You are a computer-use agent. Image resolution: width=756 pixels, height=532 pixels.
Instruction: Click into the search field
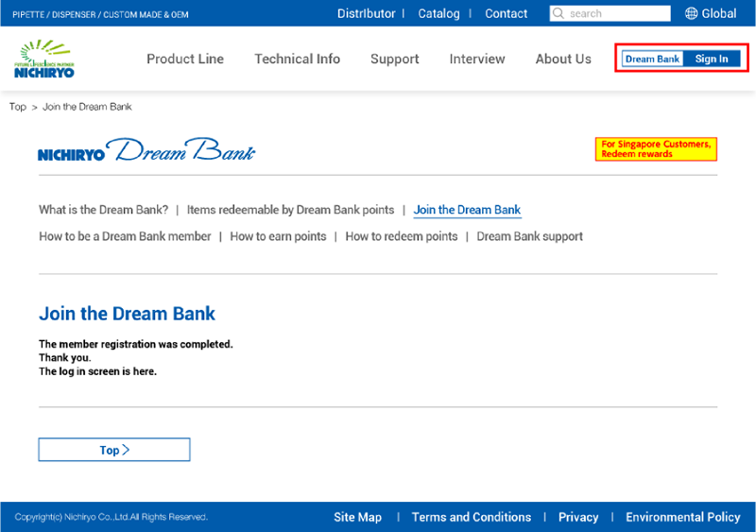coord(610,13)
